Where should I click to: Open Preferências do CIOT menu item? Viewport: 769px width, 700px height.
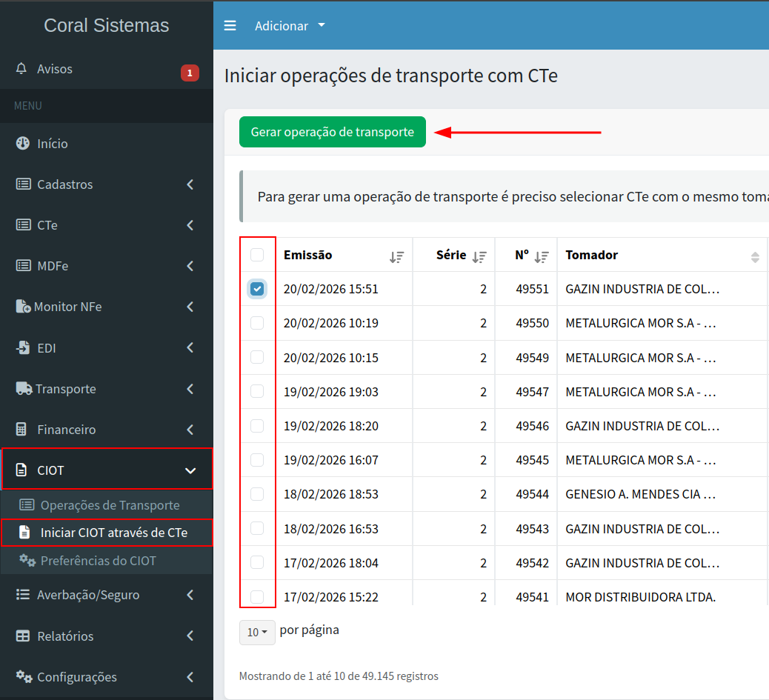click(98, 561)
